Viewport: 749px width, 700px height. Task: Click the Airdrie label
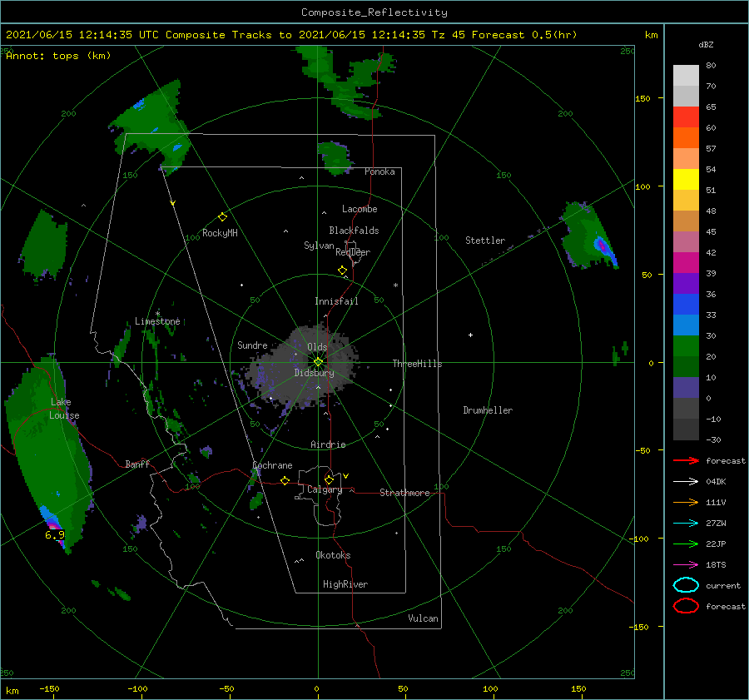[x=328, y=444]
